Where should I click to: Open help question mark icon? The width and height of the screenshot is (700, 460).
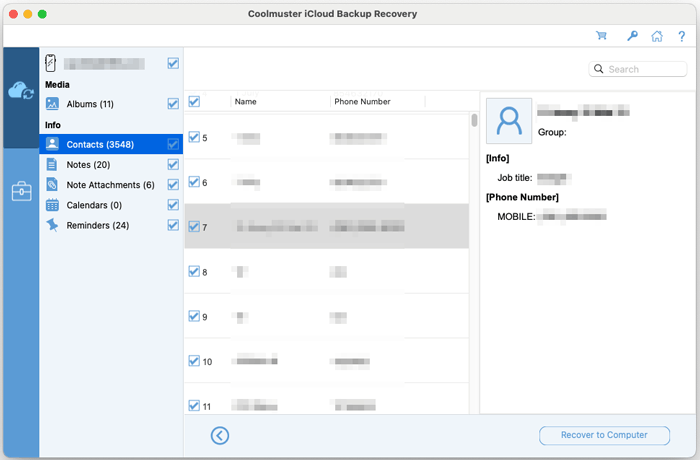coord(682,36)
